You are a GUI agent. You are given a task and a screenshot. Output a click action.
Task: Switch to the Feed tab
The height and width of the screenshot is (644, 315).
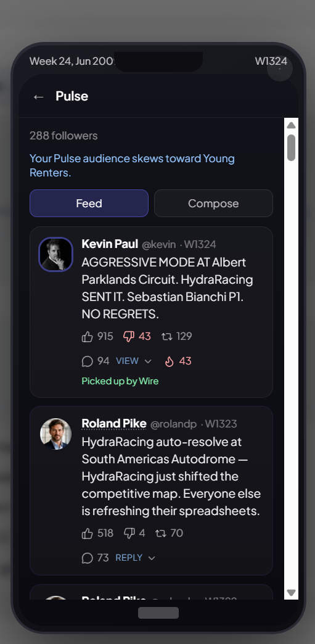(89, 204)
